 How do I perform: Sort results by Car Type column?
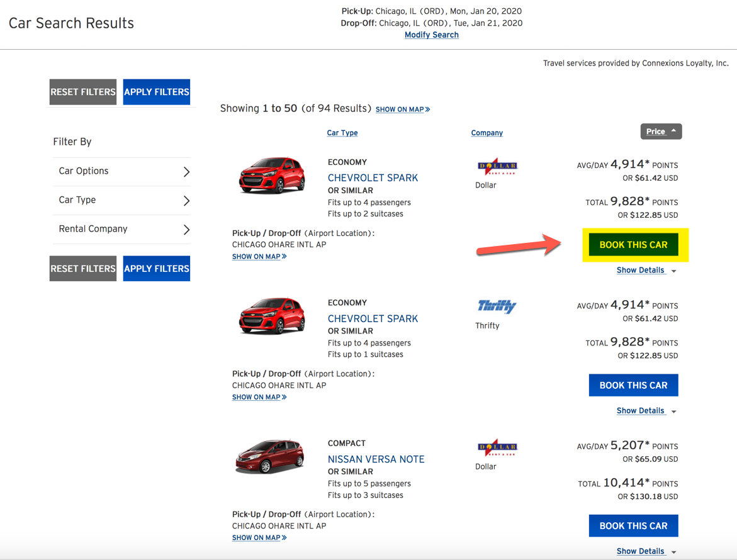(342, 133)
